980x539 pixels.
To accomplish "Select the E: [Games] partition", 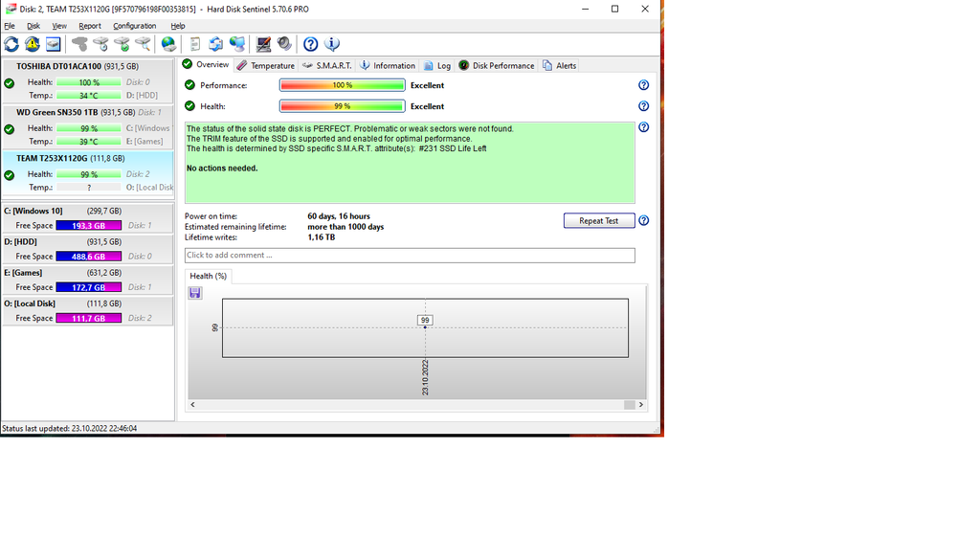I will (x=87, y=280).
